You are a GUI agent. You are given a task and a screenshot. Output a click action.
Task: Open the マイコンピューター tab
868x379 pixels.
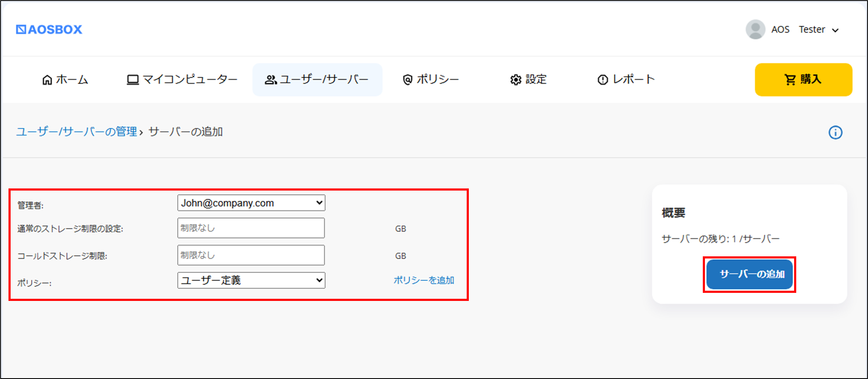[182, 79]
